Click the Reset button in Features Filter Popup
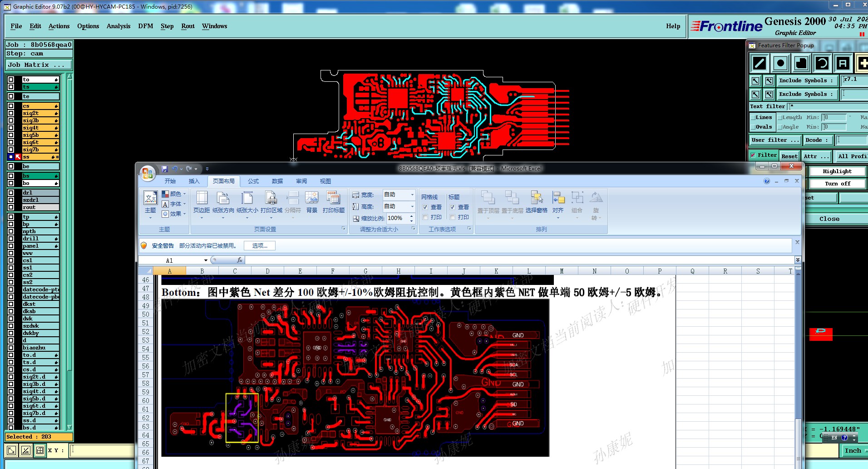The height and width of the screenshot is (469, 868). coord(789,156)
